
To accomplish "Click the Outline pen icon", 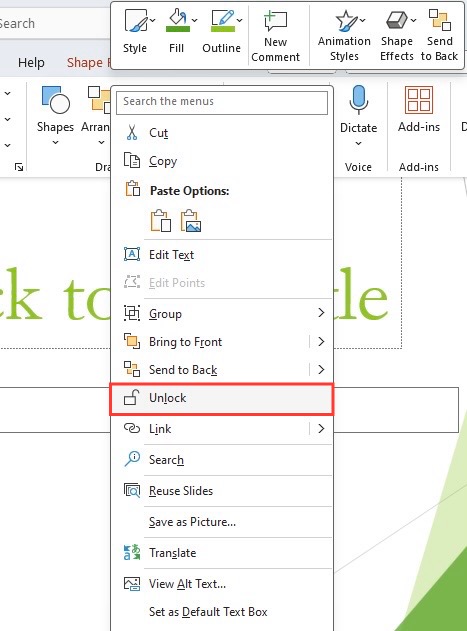I will click(x=223, y=21).
